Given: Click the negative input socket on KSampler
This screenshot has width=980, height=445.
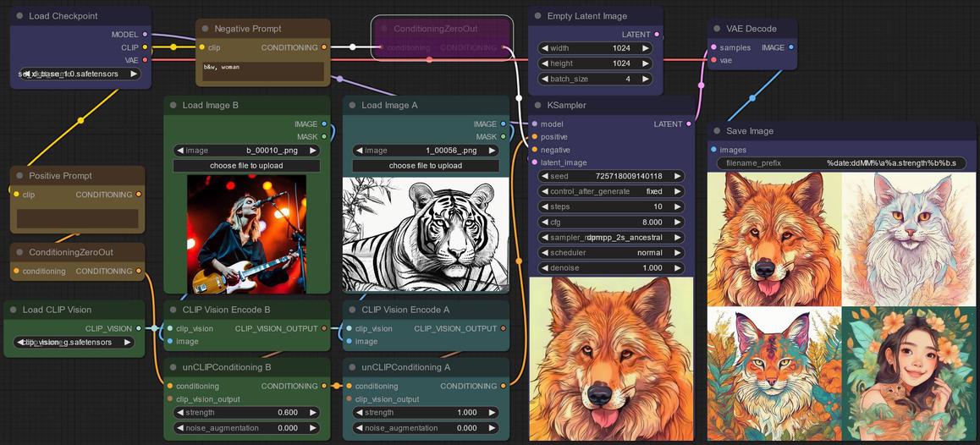Looking at the screenshot, I should point(534,150).
